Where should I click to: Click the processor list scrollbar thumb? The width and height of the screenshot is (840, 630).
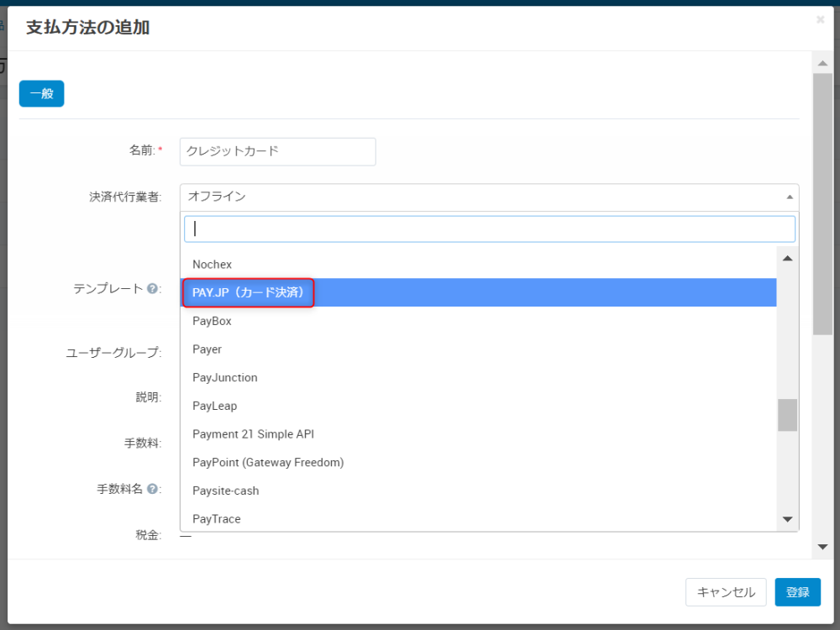pos(787,414)
